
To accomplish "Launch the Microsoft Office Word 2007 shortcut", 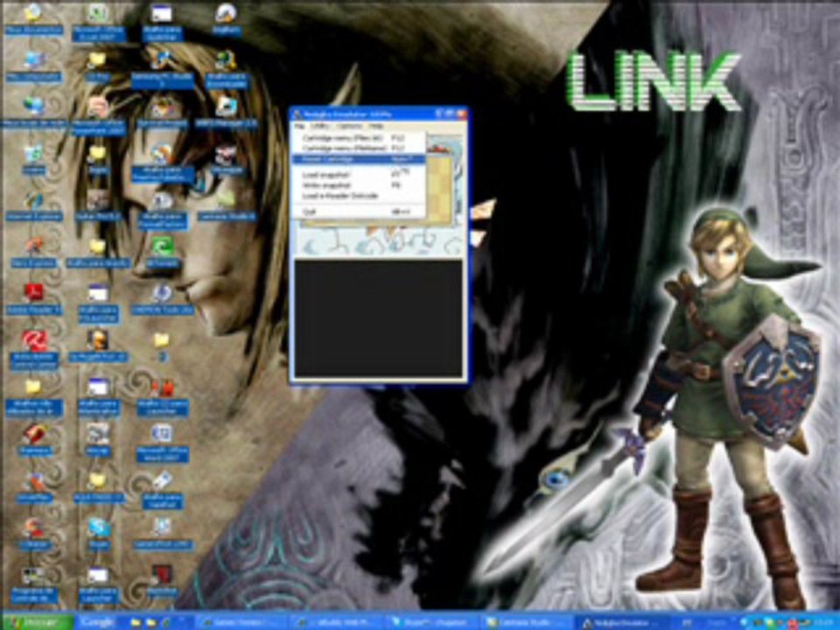I will pyautogui.click(x=162, y=443).
